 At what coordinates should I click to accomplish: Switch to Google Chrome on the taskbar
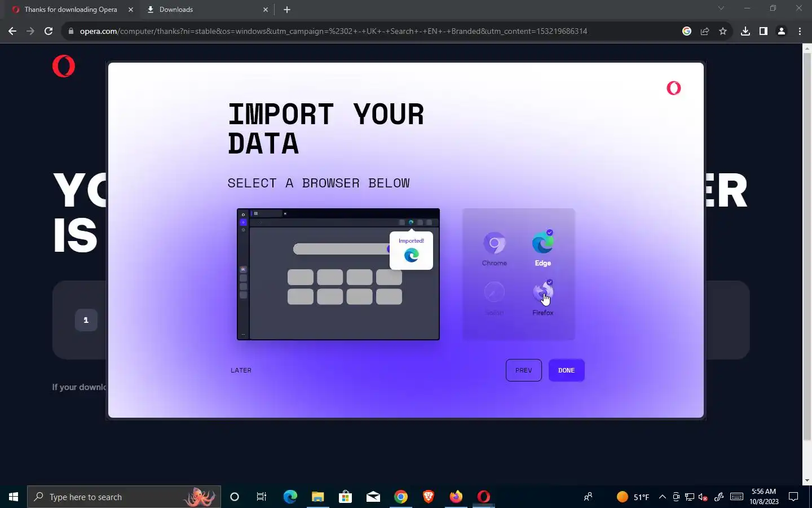point(400,497)
